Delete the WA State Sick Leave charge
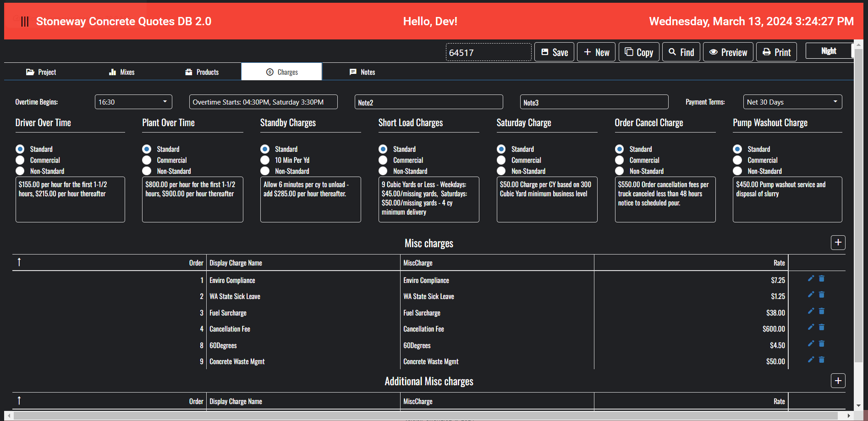This screenshot has height=421, width=868. coord(822,294)
